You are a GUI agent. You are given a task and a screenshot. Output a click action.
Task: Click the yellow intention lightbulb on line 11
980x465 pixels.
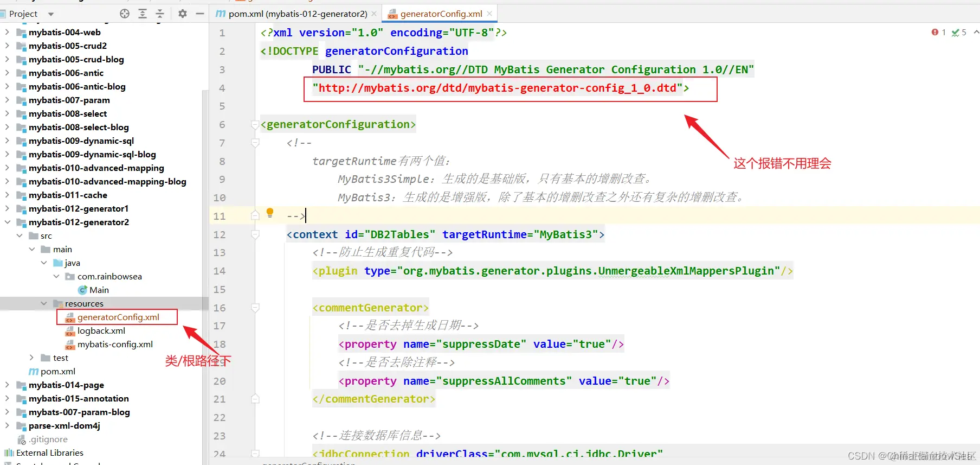click(x=270, y=213)
